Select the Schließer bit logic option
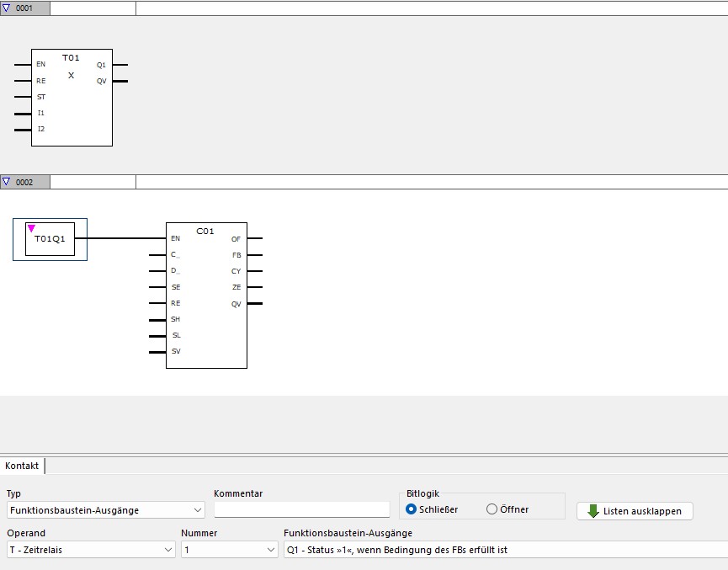The height and width of the screenshot is (570, 728). pyautogui.click(x=412, y=509)
